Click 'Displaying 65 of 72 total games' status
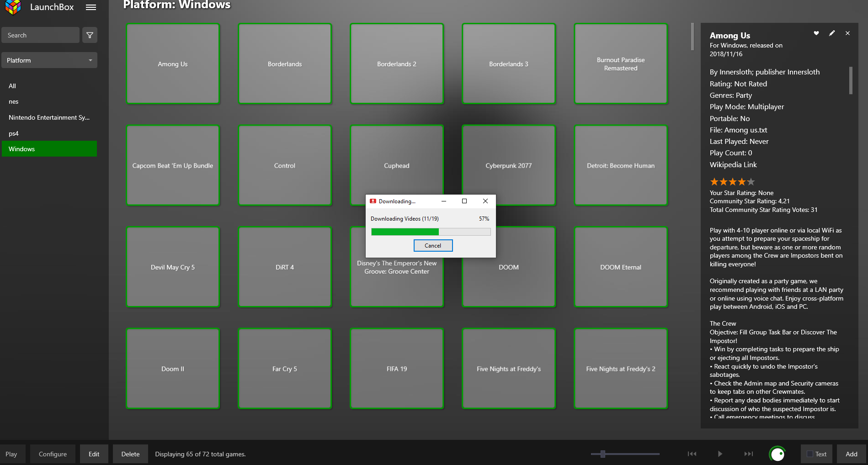 coord(200,454)
